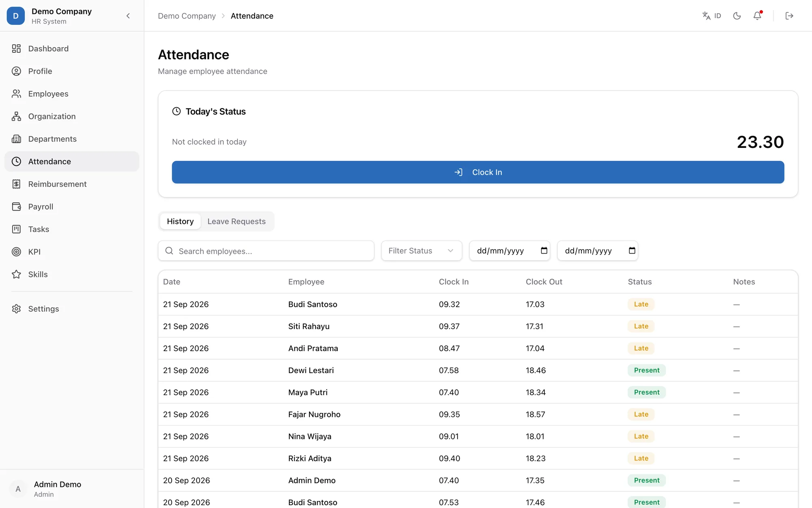812x508 pixels.
Task: Open Settings label in the sidebar
Action: coord(43,309)
